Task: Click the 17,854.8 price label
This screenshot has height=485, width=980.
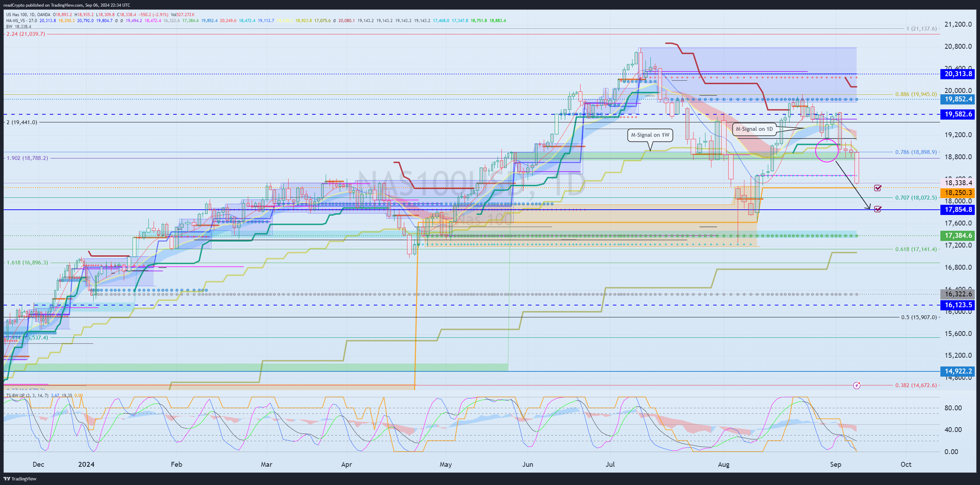Action: click(x=958, y=210)
